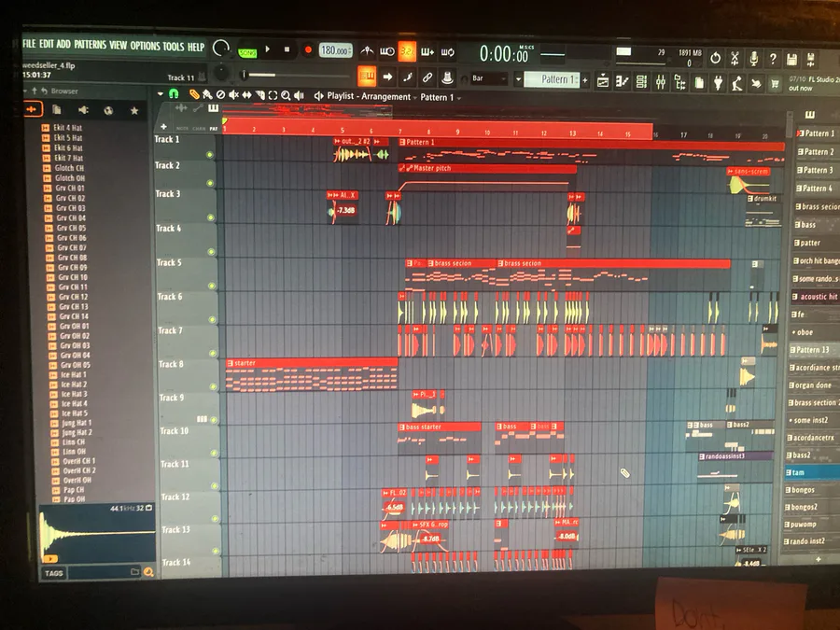Select the Paint brush tool in Playlist toolbar
This screenshot has height=630, width=840.
click(x=207, y=95)
